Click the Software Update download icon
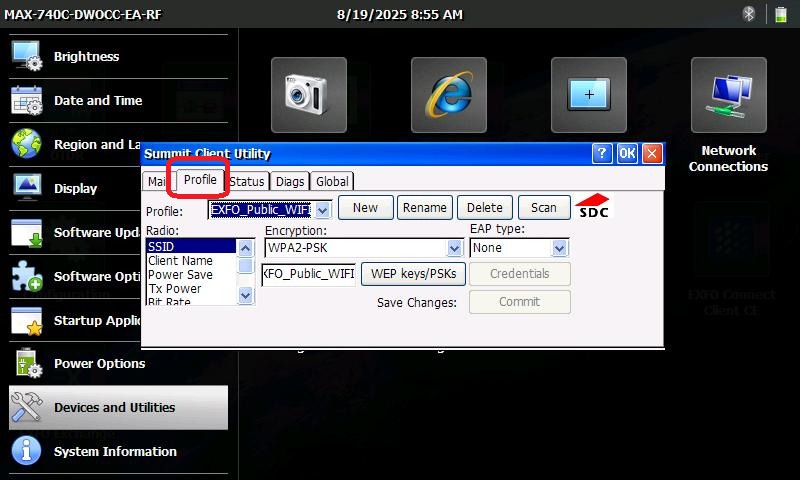This screenshot has width=800, height=480. pyautogui.click(x=27, y=233)
